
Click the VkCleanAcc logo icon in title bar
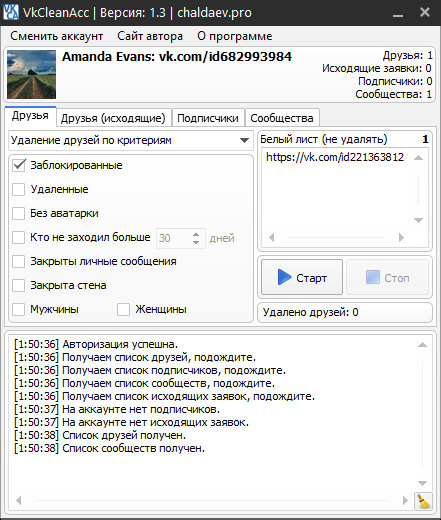(11, 12)
